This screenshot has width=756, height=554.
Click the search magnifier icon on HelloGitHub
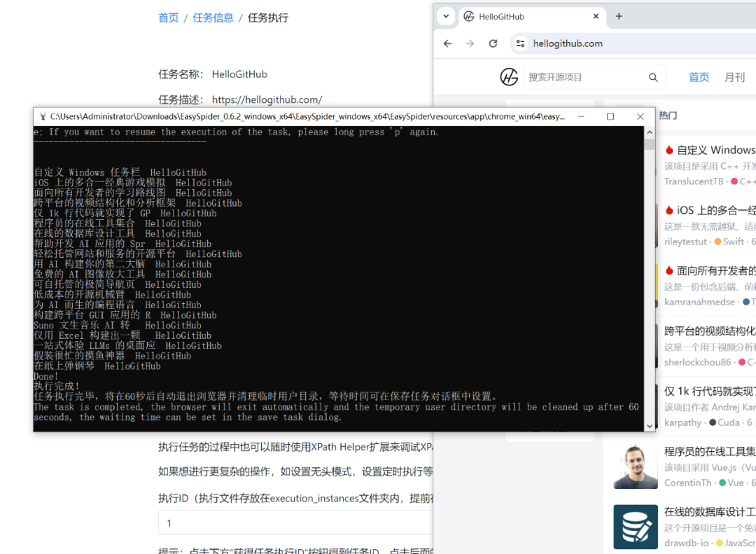(653, 77)
